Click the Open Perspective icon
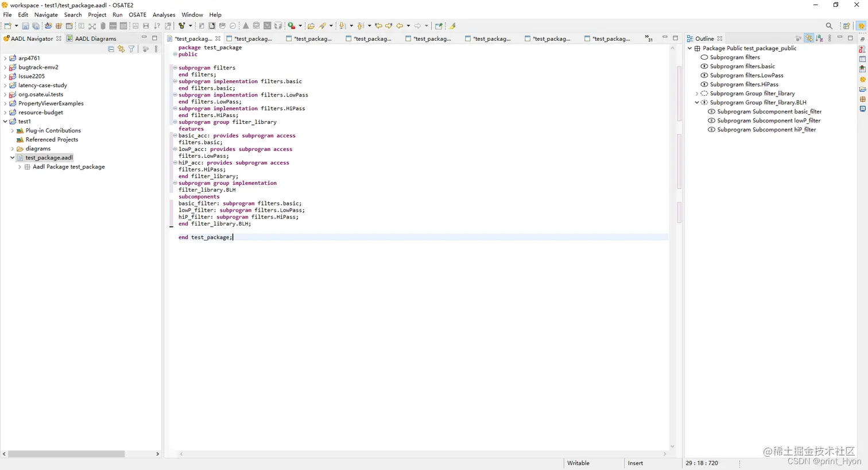 tap(846, 26)
